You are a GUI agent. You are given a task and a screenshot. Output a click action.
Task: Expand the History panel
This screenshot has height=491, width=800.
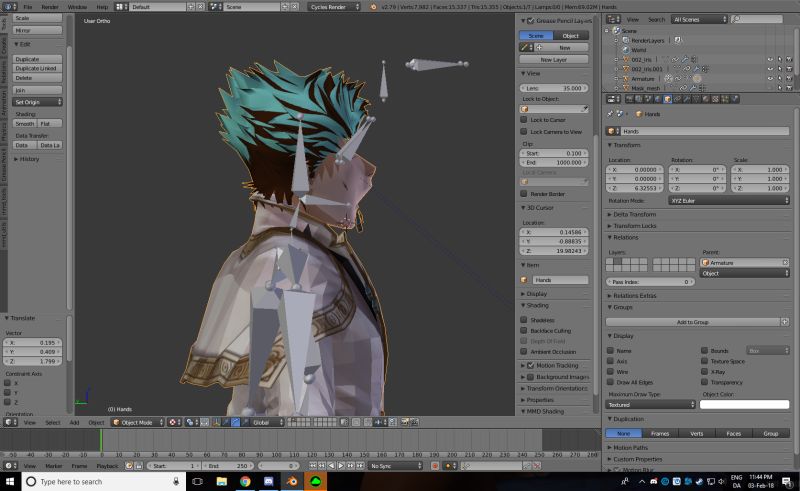pyautogui.click(x=26, y=159)
